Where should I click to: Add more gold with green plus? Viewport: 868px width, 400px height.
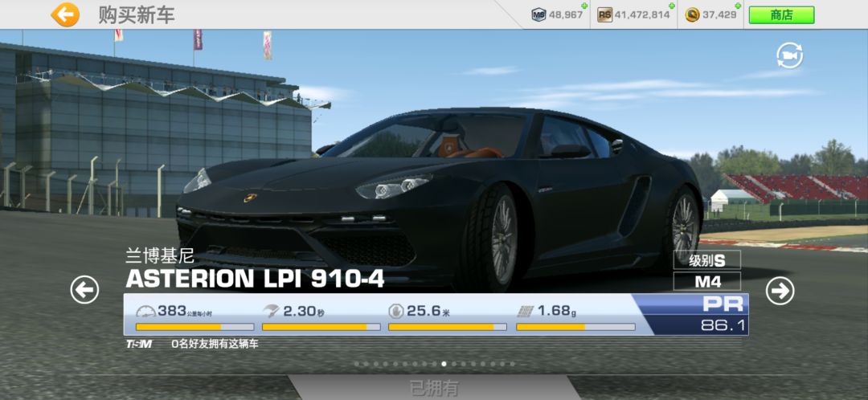tap(739, 6)
